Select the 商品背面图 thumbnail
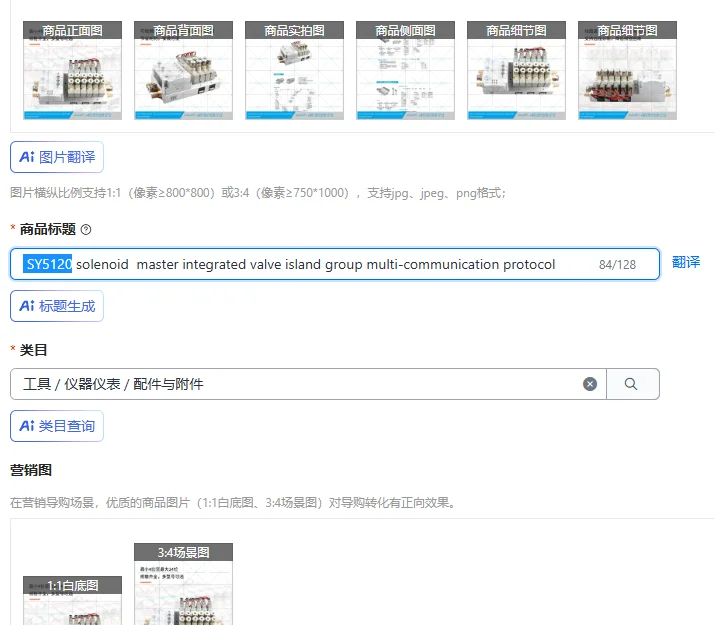 [184, 70]
